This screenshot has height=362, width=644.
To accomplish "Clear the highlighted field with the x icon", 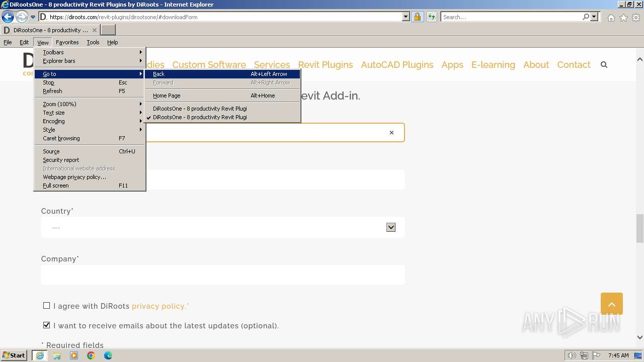I will click(391, 133).
